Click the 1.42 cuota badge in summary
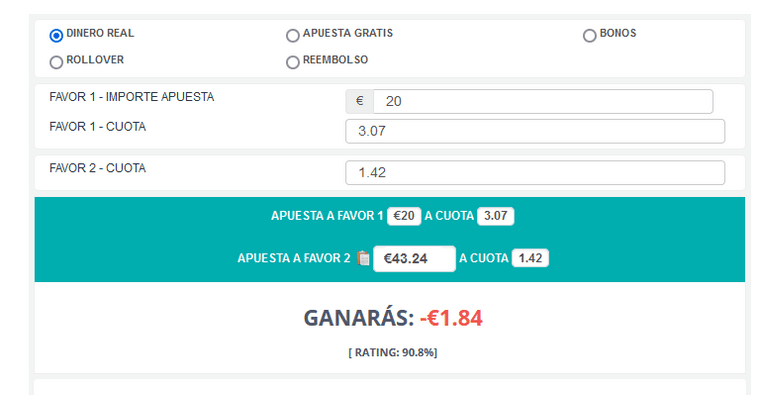Screen dimensions: 760x395 pos(530,258)
